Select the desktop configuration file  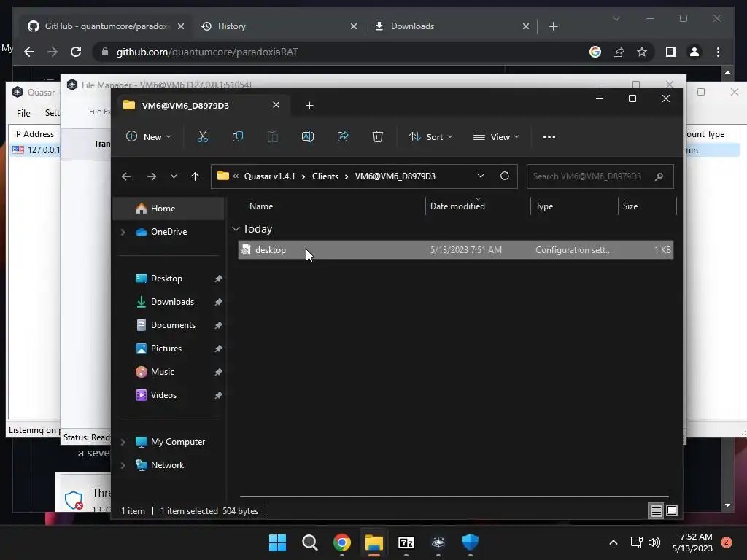point(455,250)
